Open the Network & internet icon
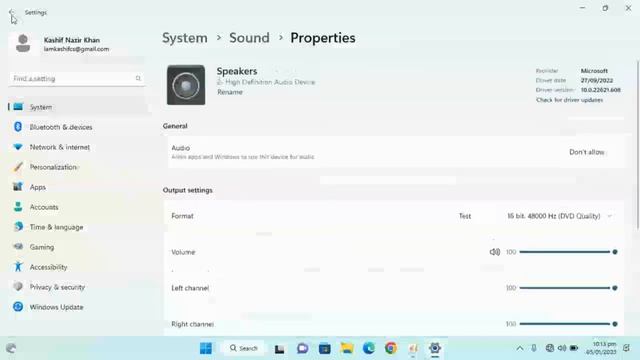The width and height of the screenshot is (640, 360). (18, 147)
